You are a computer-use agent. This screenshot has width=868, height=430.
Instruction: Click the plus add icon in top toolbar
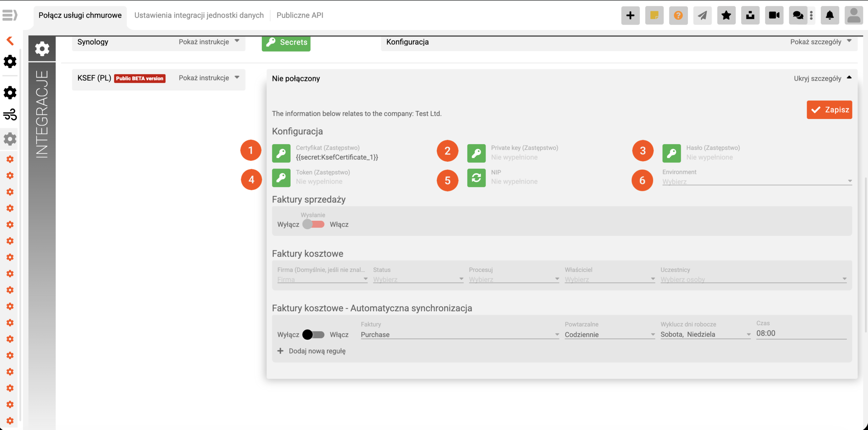630,15
